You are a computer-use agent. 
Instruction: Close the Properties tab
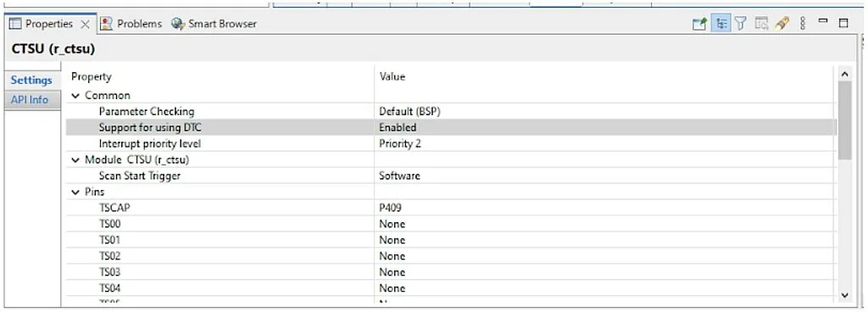85,25
